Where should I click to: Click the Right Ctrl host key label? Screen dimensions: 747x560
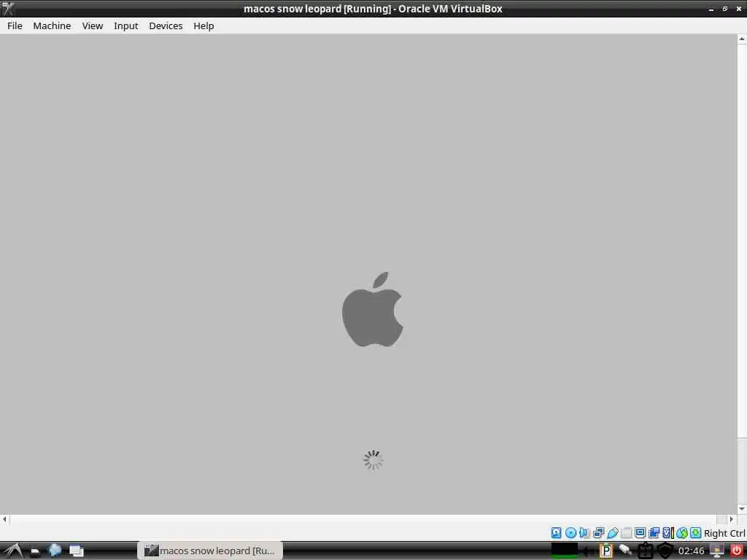click(x=724, y=533)
